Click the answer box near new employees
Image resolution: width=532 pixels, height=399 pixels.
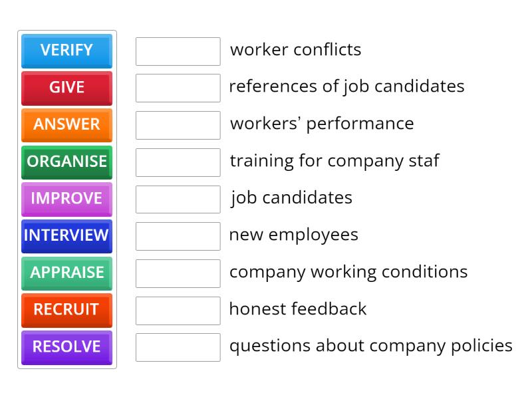click(178, 235)
